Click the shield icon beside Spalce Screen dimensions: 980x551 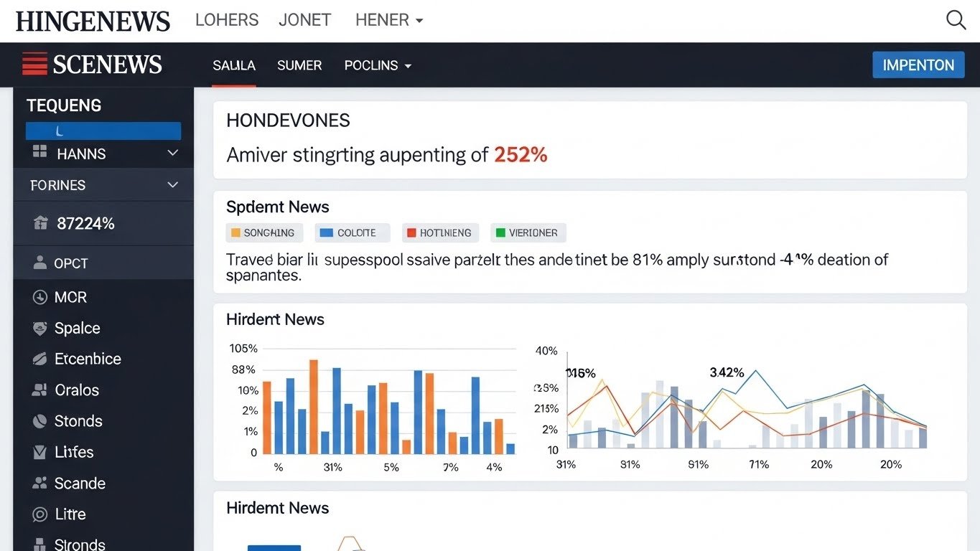40,329
